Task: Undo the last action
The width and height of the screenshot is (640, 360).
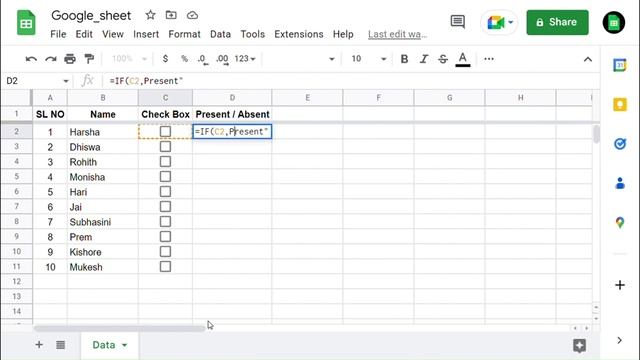Action: point(31,59)
